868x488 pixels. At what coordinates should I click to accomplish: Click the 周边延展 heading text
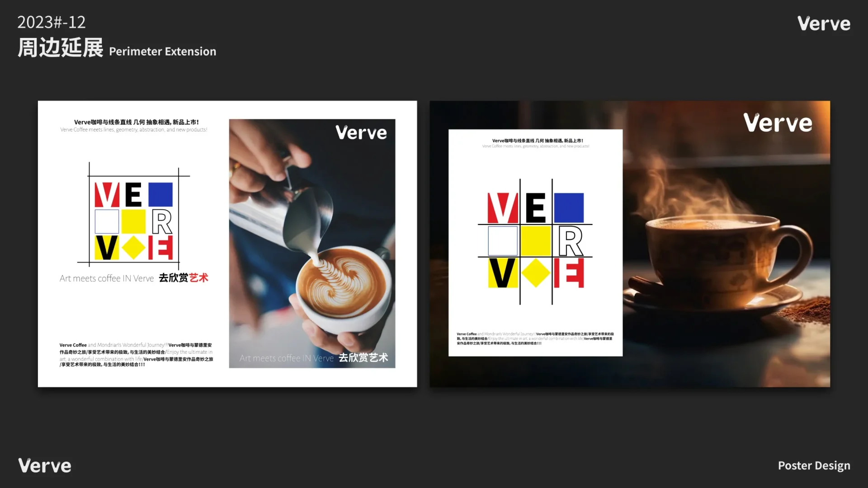pos(61,48)
